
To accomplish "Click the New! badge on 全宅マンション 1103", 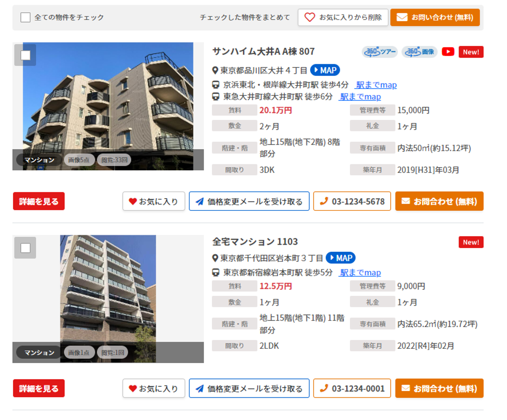I will (471, 242).
